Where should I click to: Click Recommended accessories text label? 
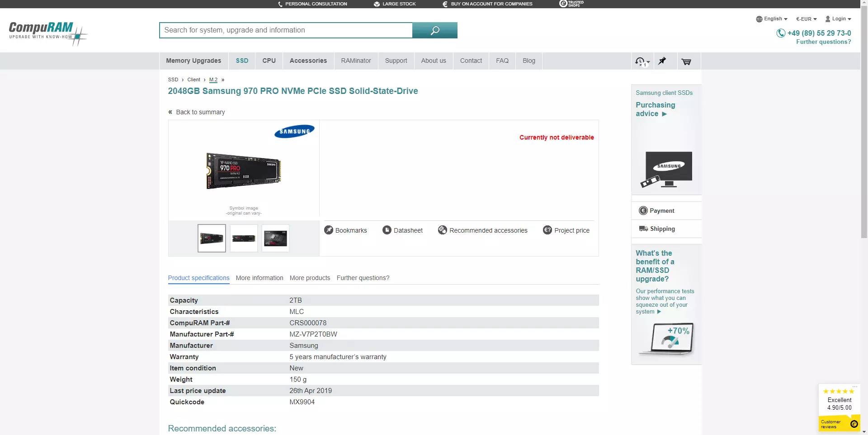[488, 230]
